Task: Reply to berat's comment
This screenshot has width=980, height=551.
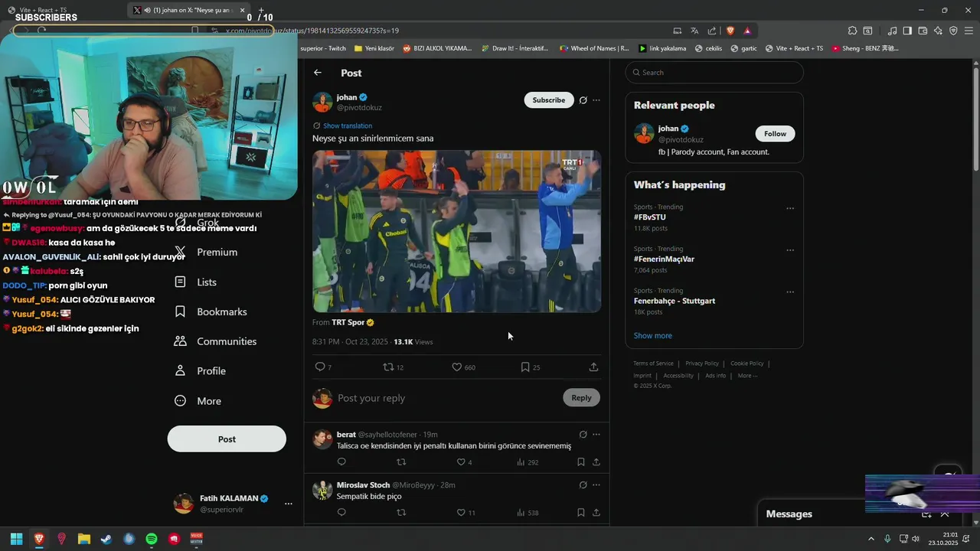Action: (x=341, y=462)
